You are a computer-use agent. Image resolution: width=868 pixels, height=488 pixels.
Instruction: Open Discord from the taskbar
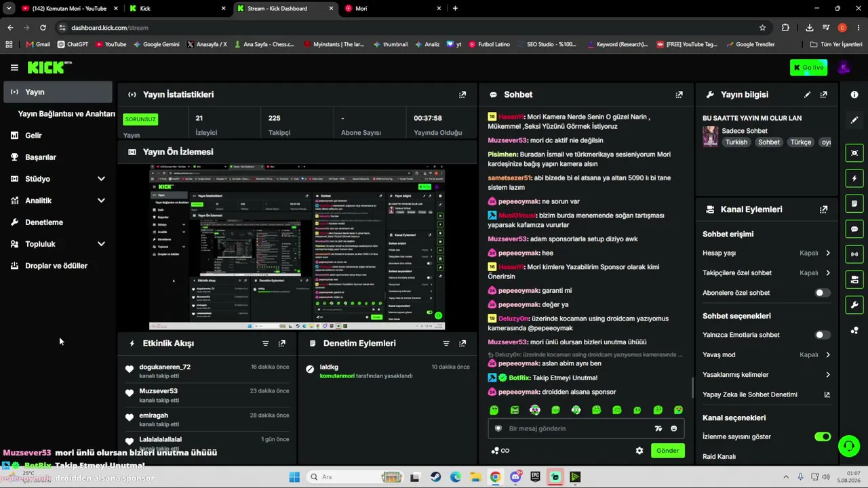[x=515, y=477]
